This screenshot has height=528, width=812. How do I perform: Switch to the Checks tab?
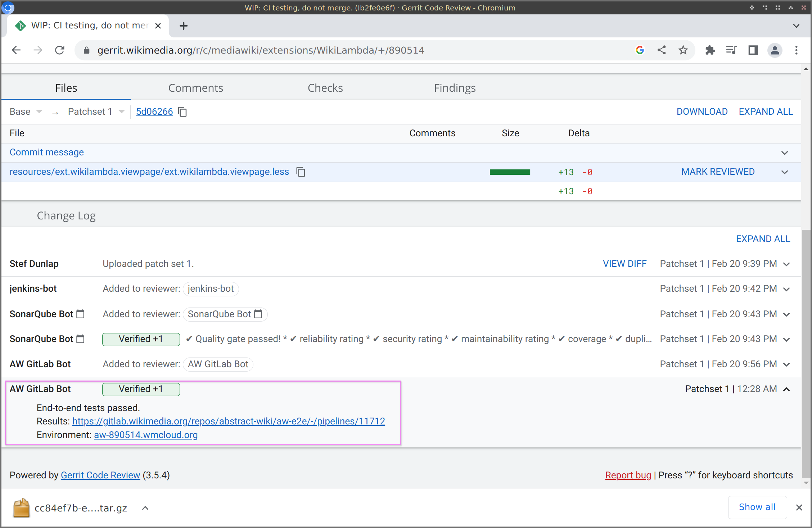click(325, 88)
